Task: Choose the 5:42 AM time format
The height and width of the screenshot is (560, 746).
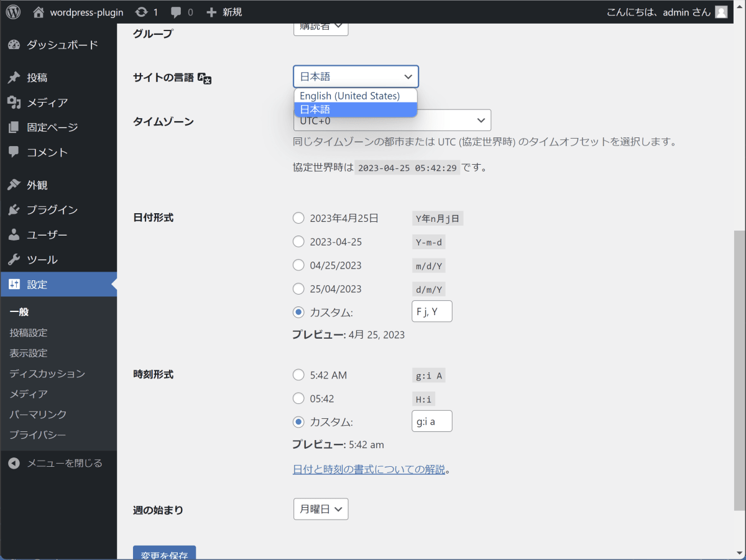Action: pyautogui.click(x=298, y=375)
